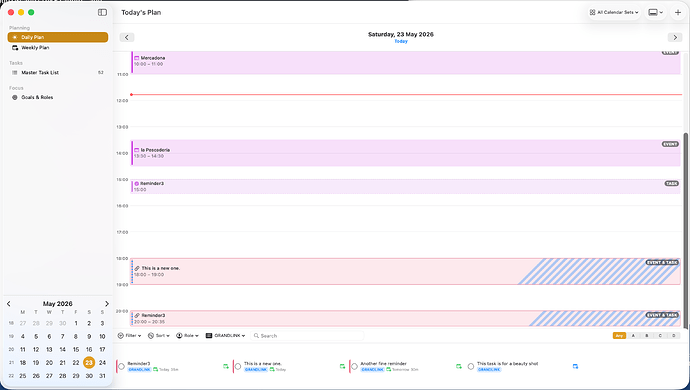This screenshot has height=390, width=690.
Task: Click schedule icon for Reminder3 task card
Action: coord(226,366)
